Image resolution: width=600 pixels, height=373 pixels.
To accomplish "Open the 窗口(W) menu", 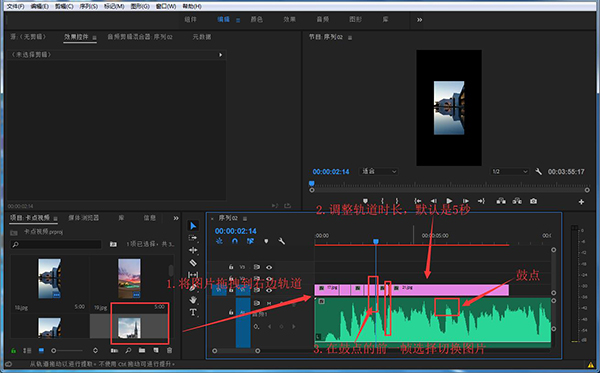I will pos(166,6).
